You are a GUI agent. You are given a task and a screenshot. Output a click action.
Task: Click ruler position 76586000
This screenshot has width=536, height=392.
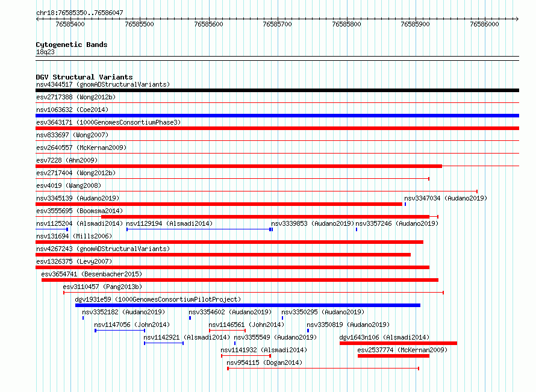point(484,24)
